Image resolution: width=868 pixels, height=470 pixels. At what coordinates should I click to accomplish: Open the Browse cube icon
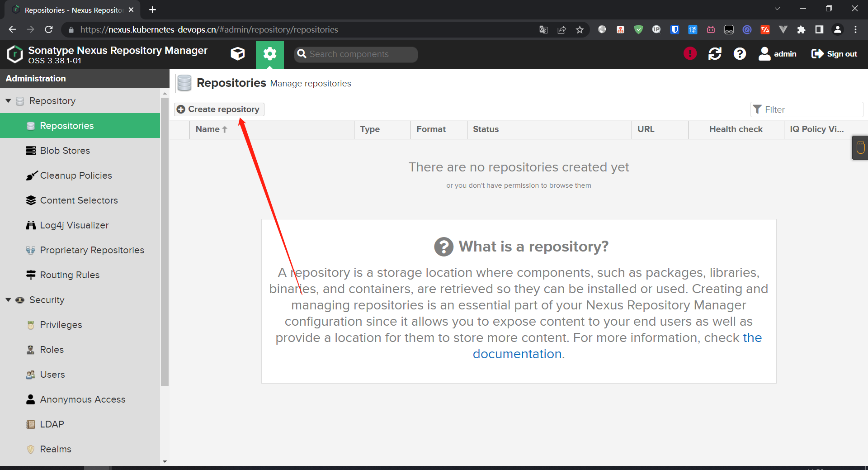point(238,54)
